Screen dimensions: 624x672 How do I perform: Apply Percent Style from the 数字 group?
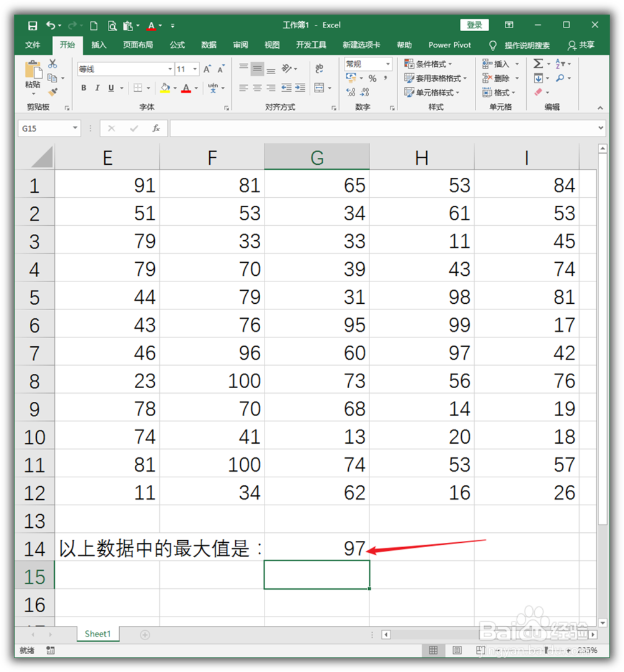pyautogui.click(x=372, y=78)
